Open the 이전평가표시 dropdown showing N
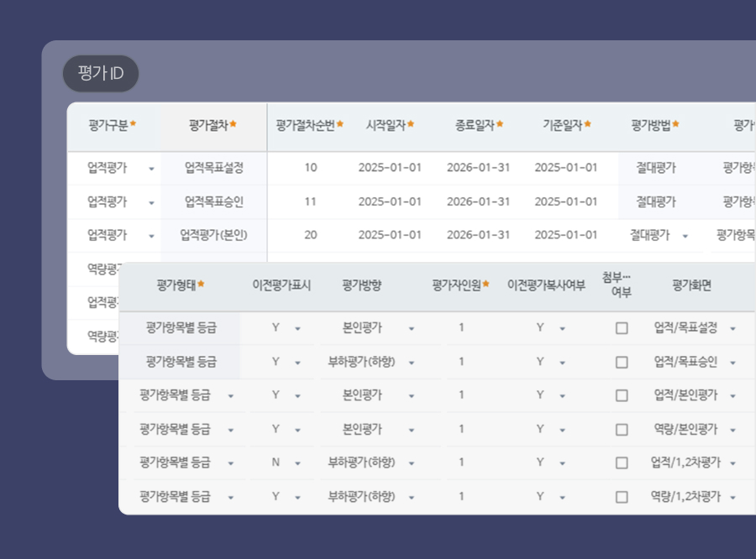The width and height of the screenshot is (756, 559). click(297, 462)
